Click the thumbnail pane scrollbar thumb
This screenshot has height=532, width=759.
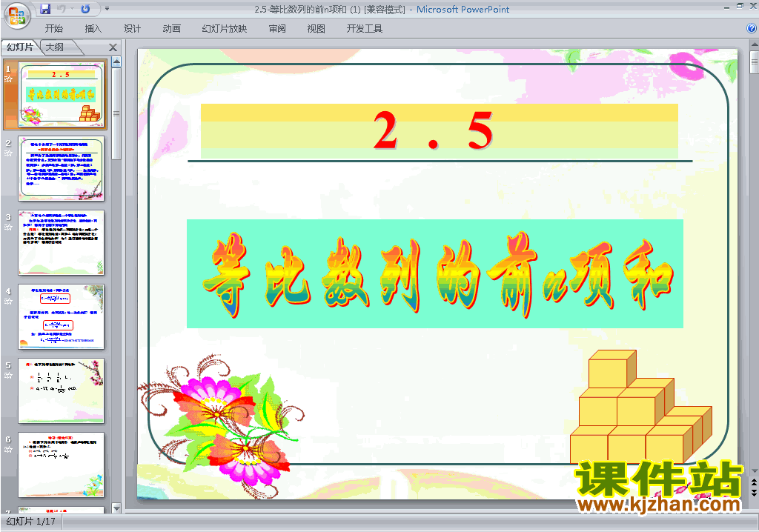tap(116, 114)
